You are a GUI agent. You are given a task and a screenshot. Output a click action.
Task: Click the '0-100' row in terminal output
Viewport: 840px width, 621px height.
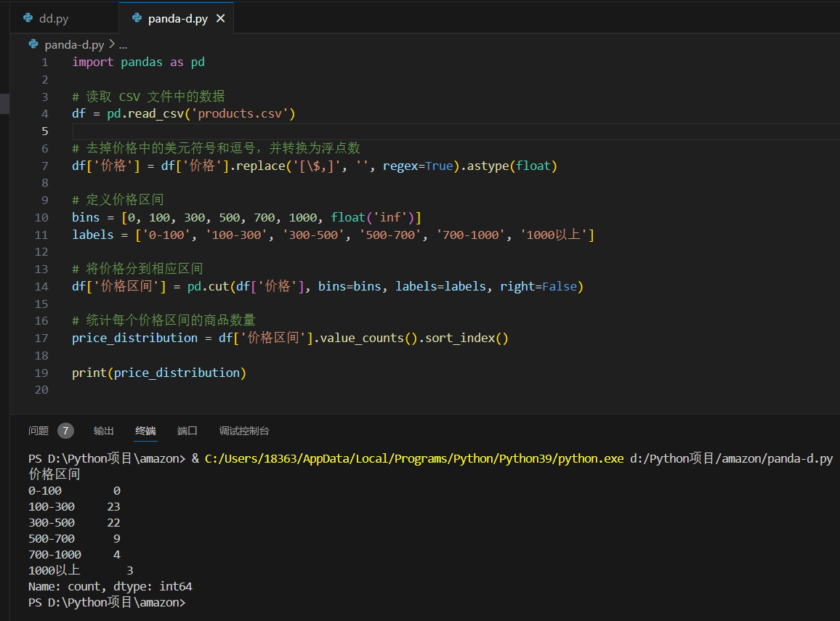coord(74,490)
